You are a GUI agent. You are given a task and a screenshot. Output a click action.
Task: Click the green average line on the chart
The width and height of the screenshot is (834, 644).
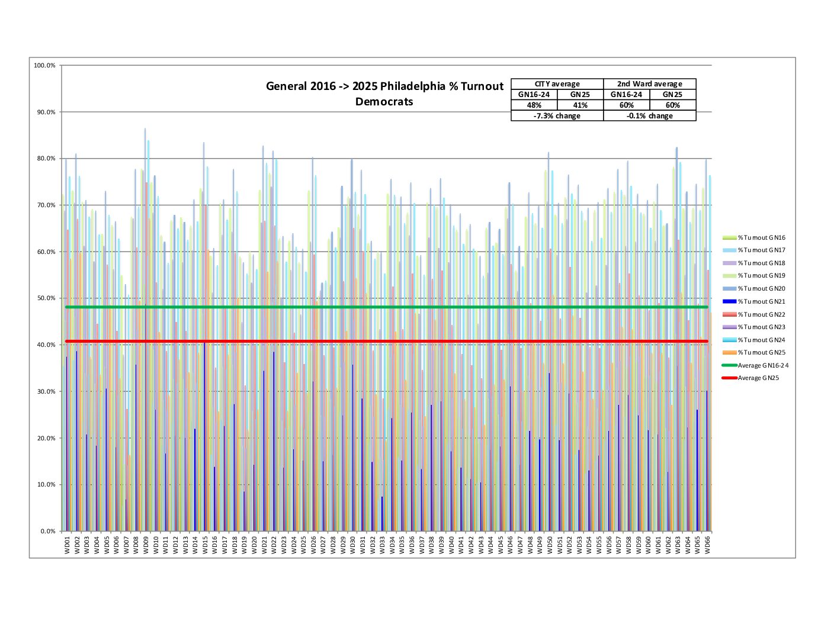tap(385, 307)
